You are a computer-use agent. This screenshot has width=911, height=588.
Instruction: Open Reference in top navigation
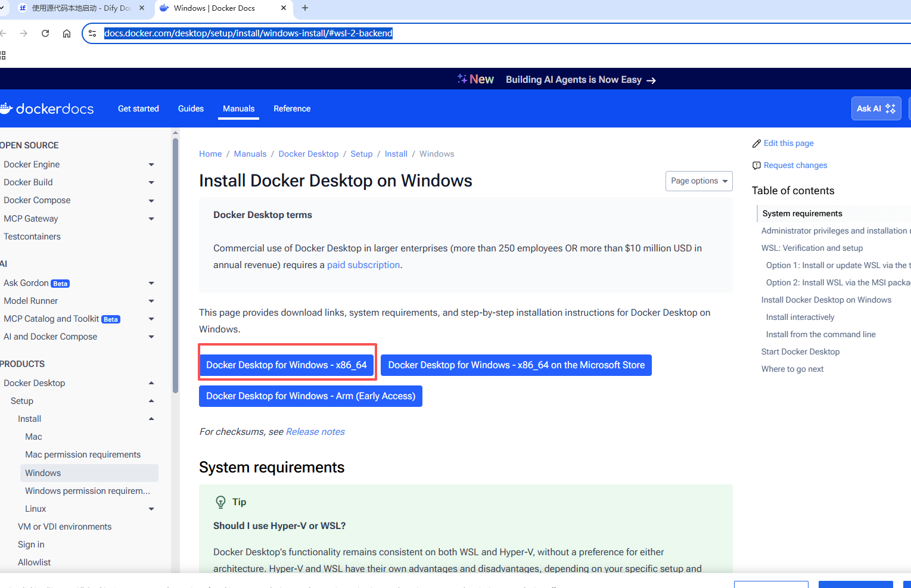292,108
